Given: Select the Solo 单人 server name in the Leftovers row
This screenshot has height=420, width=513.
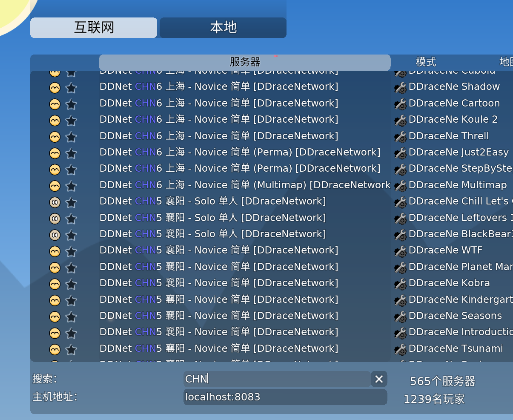Looking at the screenshot, I should pyautogui.click(x=213, y=218).
